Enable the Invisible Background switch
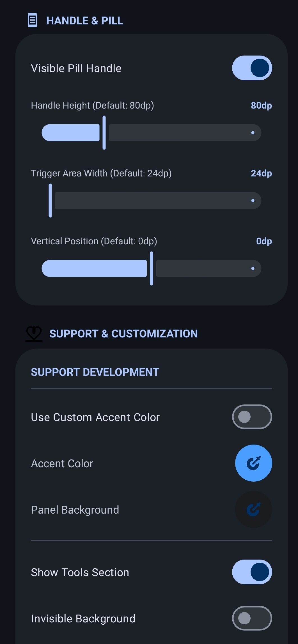Image resolution: width=298 pixels, height=644 pixels. click(x=252, y=618)
